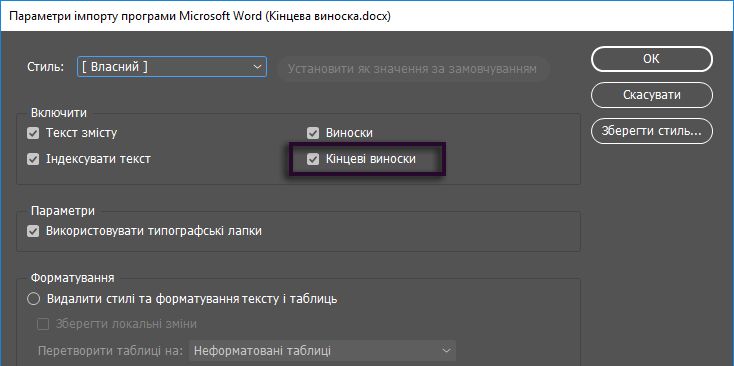Click the Перетворити таблиці на: label
734x366 pixels.
pos(110,351)
